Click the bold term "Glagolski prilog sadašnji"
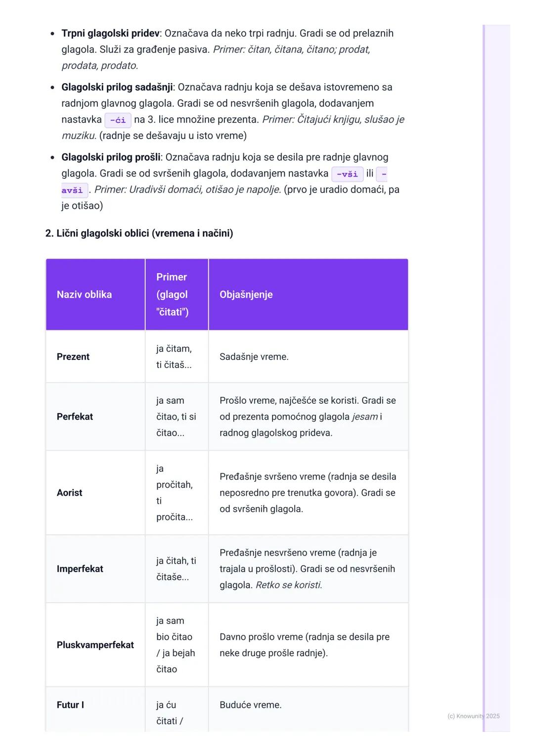 point(117,87)
